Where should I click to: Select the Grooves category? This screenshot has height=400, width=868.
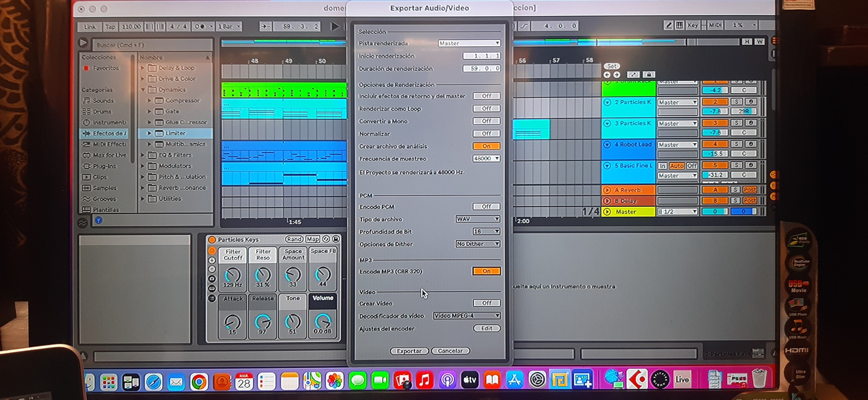pyautogui.click(x=104, y=199)
